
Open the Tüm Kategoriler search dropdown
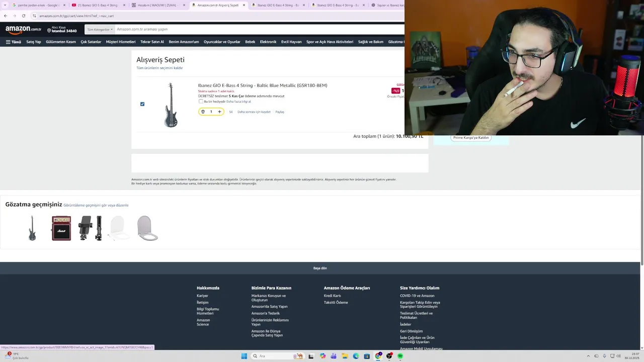pos(100,29)
